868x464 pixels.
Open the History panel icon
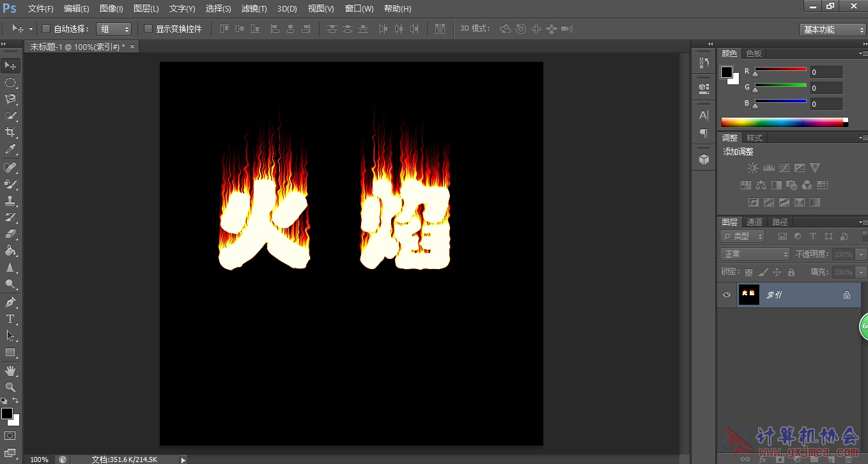pyautogui.click(x=704, y=63)
